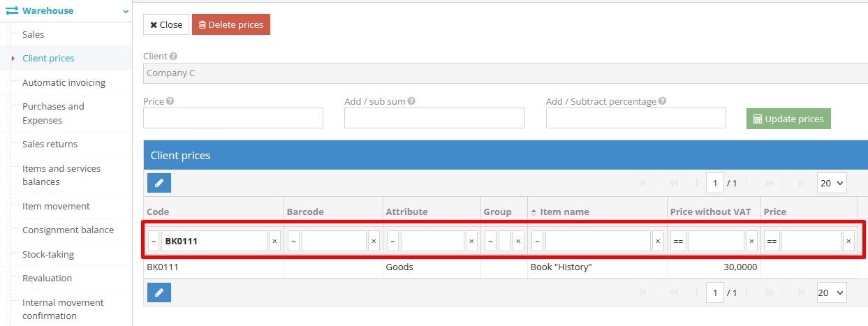Screen dimensions: 868x326
Task: Click Add / Subtract percentage help icon
Action: click(x=662, y=101)
